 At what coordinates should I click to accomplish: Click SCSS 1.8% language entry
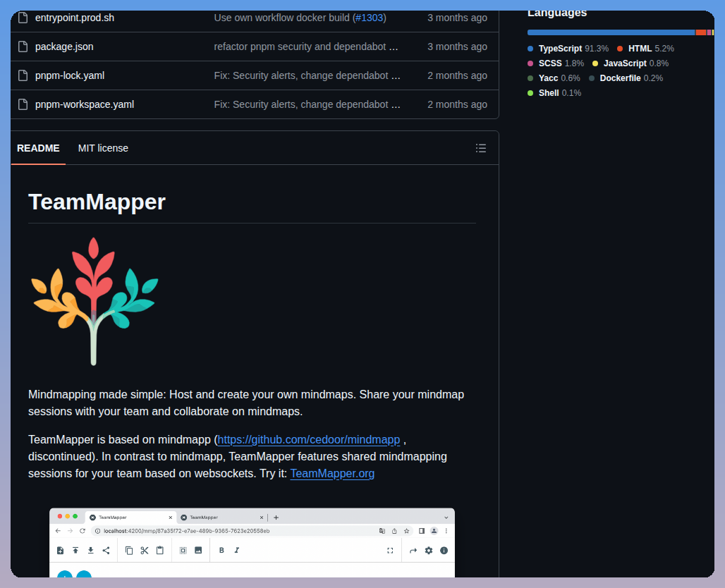[x=556, y=63]
